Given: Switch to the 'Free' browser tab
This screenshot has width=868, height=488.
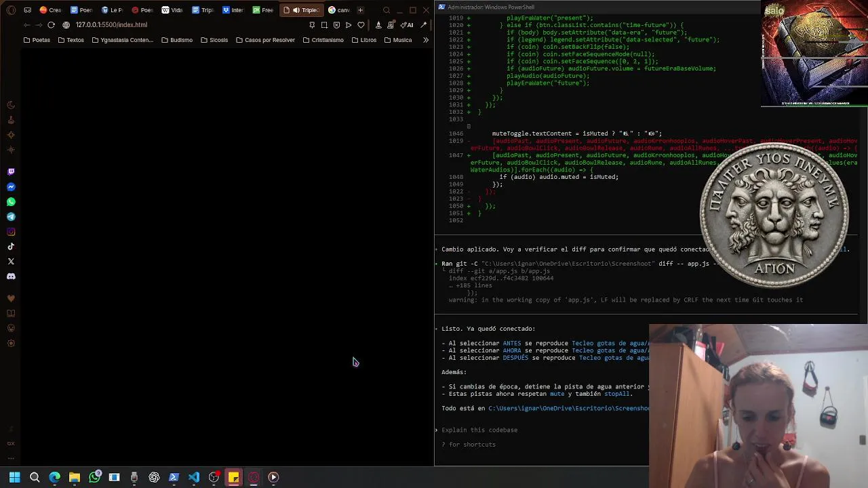Looking at the screenshot, I should [263, 10].
